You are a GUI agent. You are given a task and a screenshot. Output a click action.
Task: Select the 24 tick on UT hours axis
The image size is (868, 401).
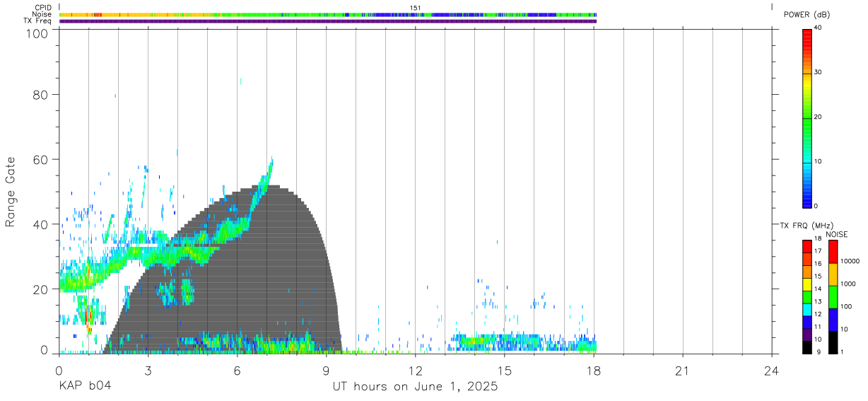771,371
